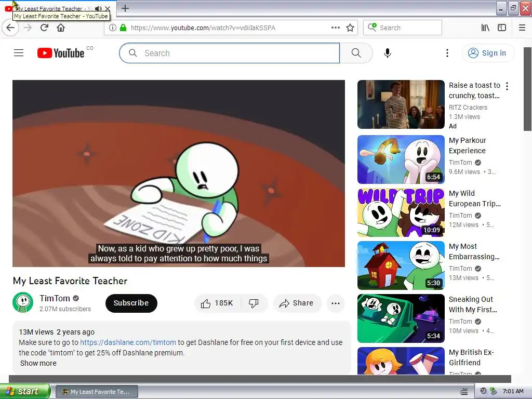Open Firefox application menu

522,28
